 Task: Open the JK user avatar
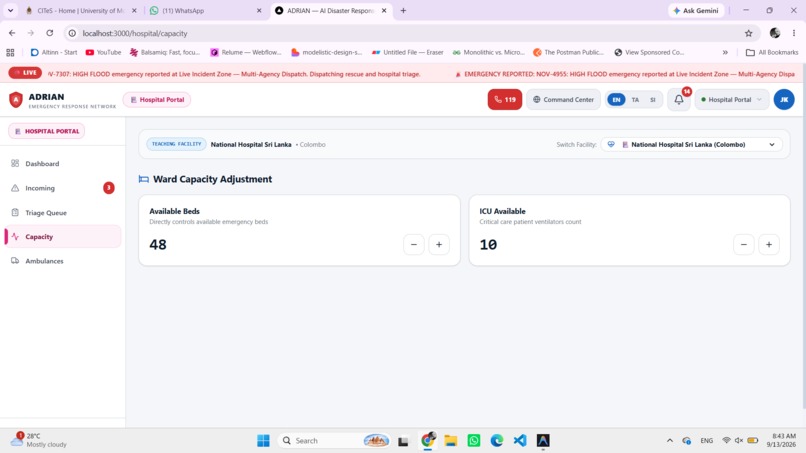click(784, 100)
